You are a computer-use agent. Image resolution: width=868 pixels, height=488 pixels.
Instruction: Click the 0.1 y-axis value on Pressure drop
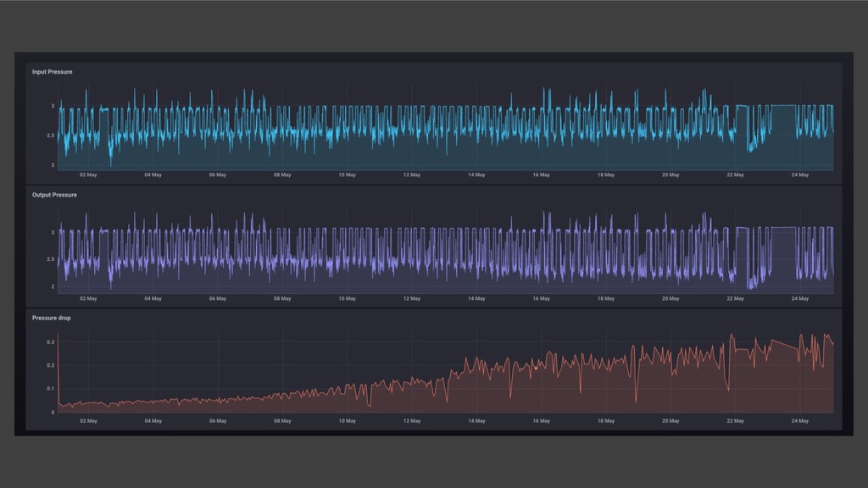pyautogui.click(x=51, y=389)
